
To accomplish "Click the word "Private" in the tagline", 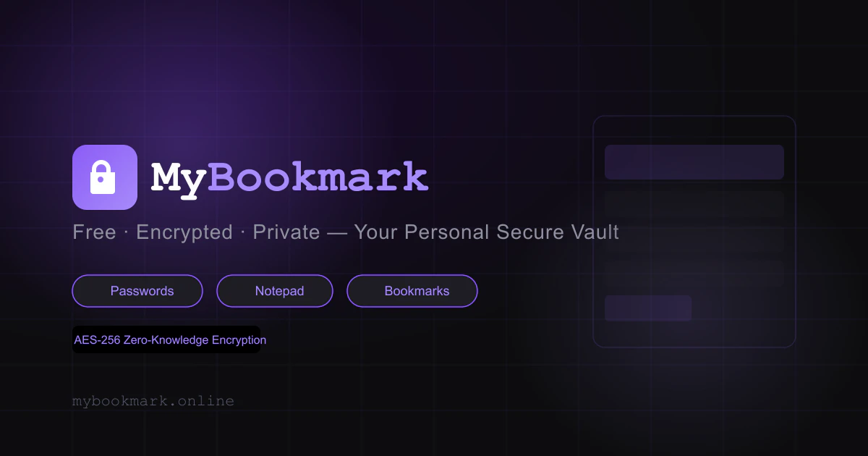I will click(x=286, y=232).
